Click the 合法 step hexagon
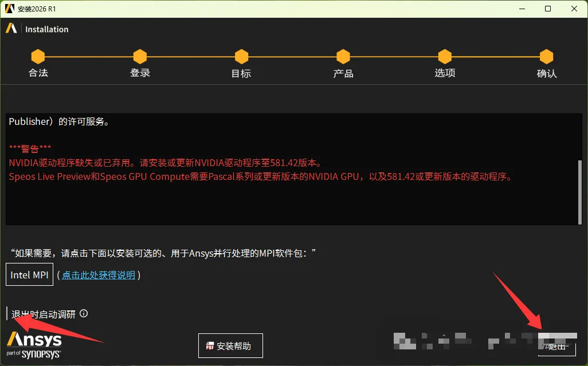 pyautogui.click(x=38, y=57)
